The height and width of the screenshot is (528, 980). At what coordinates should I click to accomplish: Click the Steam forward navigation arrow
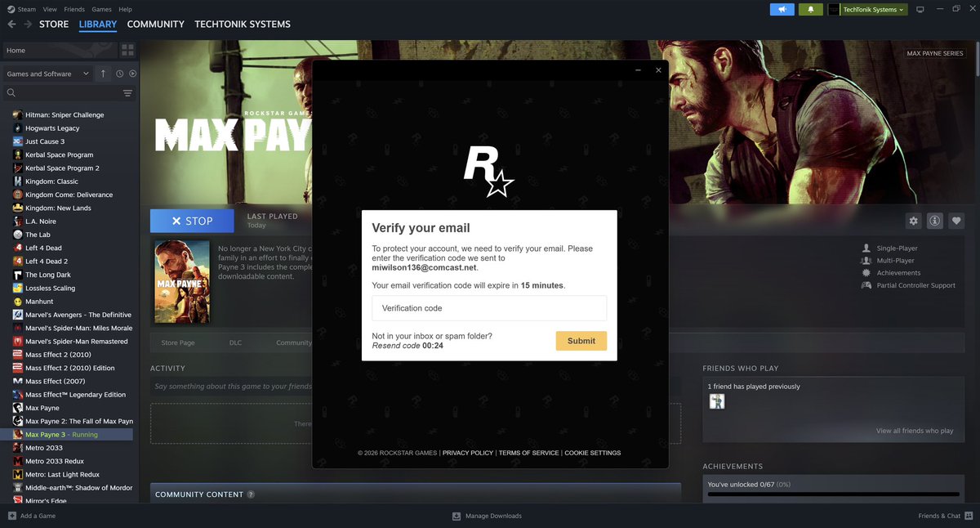click(28, 25)
